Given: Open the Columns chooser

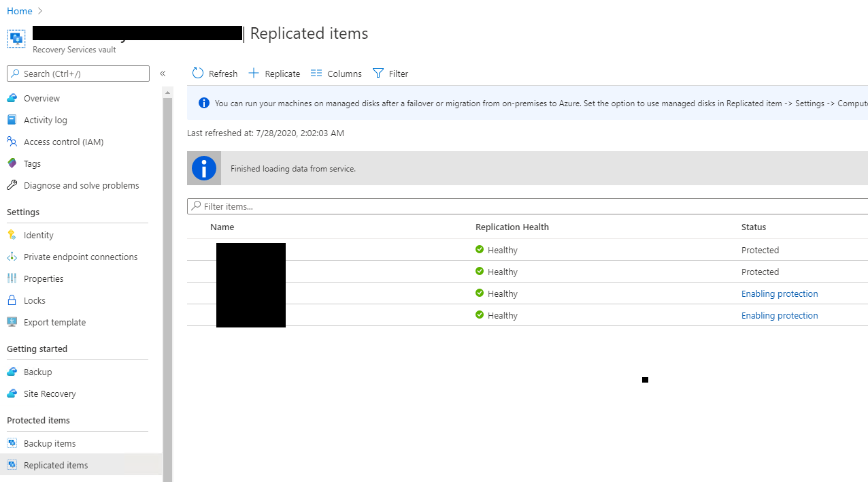Looking at the screenshot, I should [336, 74].
